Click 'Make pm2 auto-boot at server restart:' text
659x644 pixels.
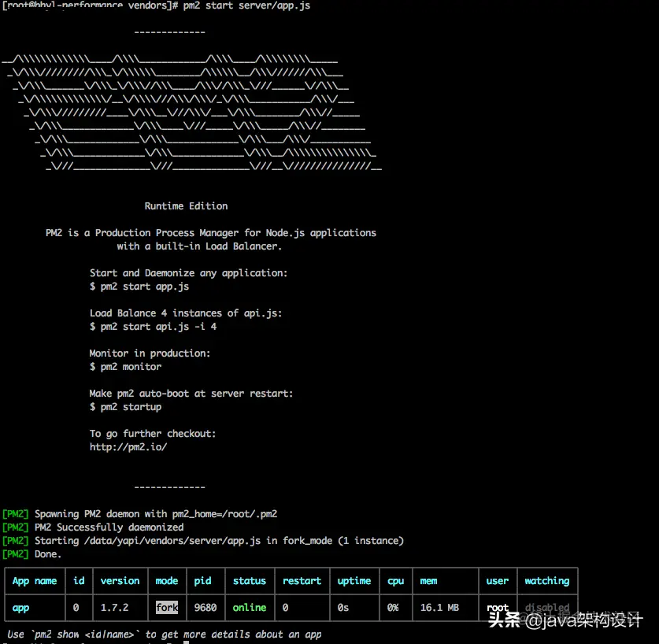point(191,394)
